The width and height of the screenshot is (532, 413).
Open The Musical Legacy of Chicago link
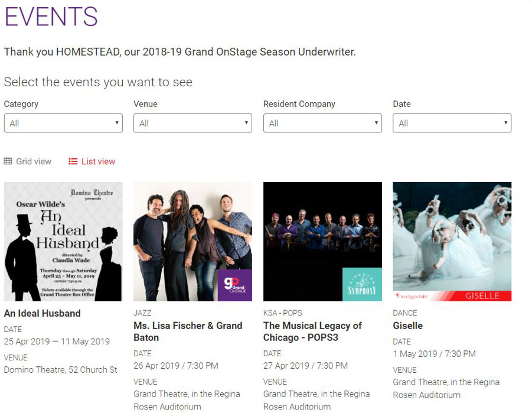[x=312, y=331]
